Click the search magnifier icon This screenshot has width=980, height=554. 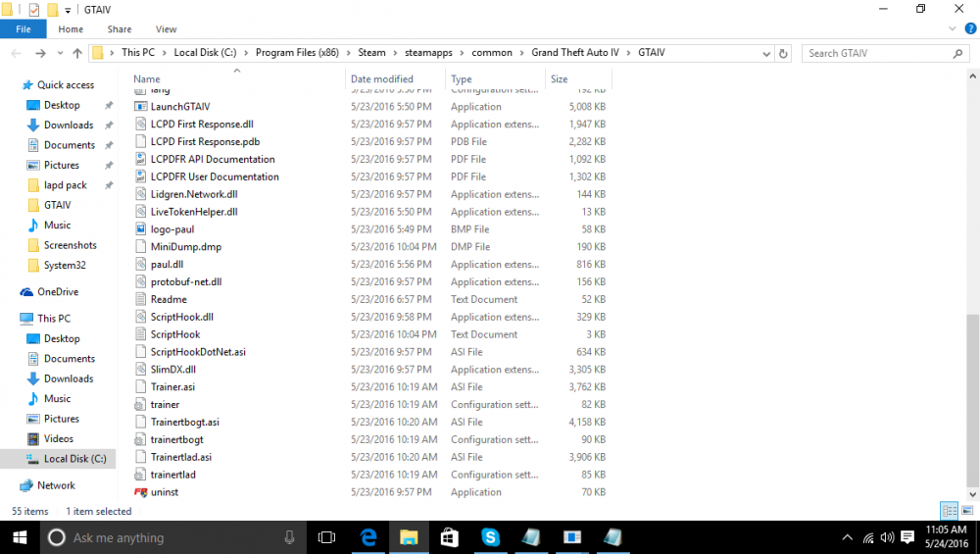click(957, 53)
